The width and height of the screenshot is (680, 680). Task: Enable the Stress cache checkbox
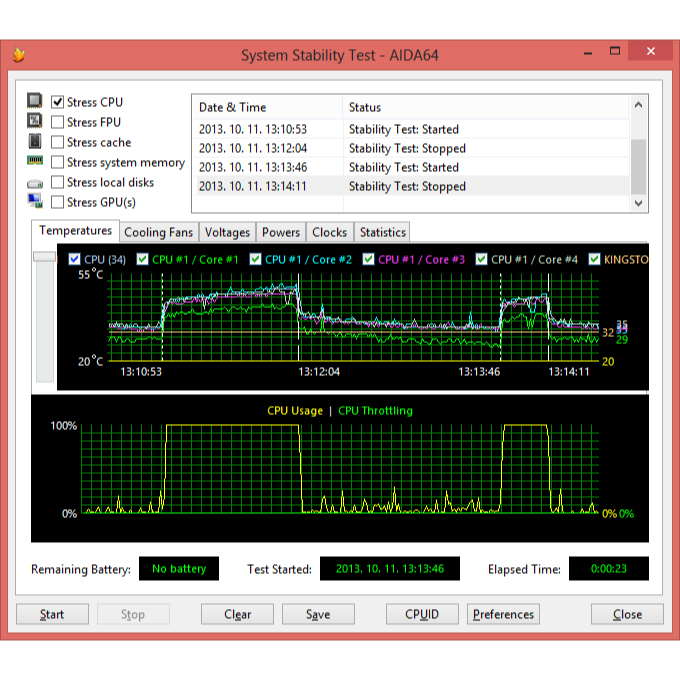[57, 142]
